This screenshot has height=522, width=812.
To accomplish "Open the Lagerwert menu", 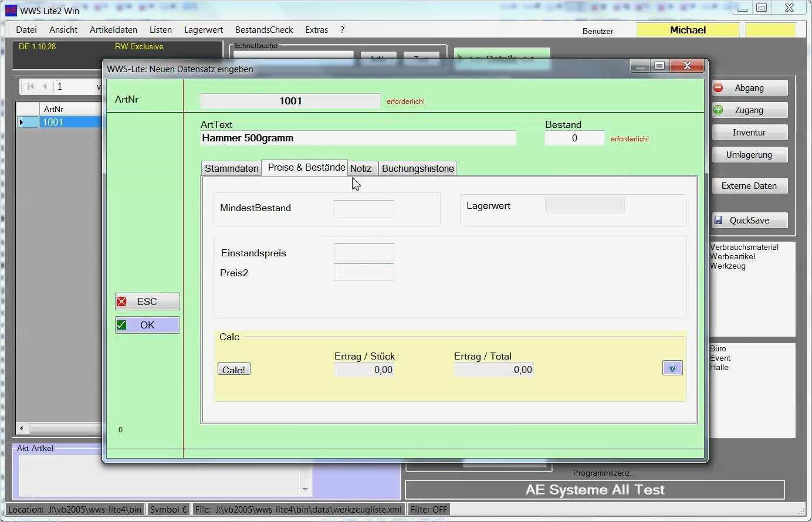I will pyautogui.click(x=204, y=30).
